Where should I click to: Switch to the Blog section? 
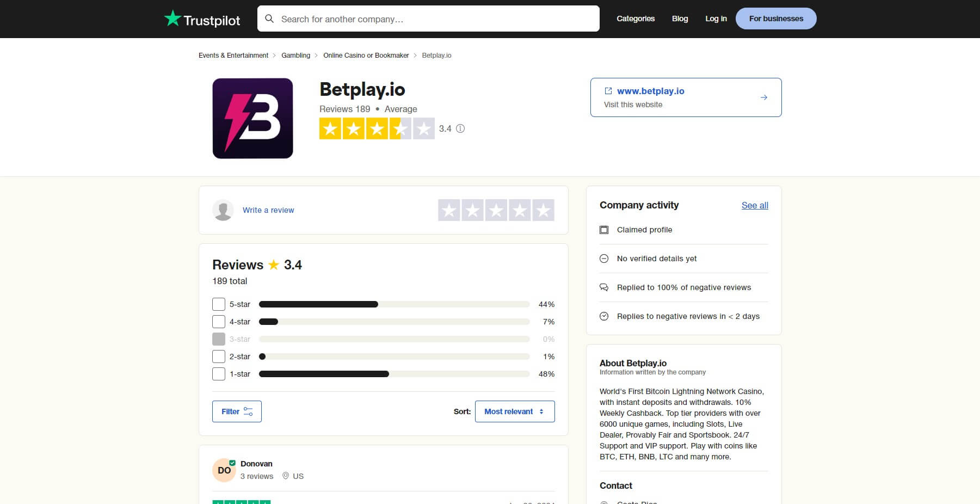point(680,19)
